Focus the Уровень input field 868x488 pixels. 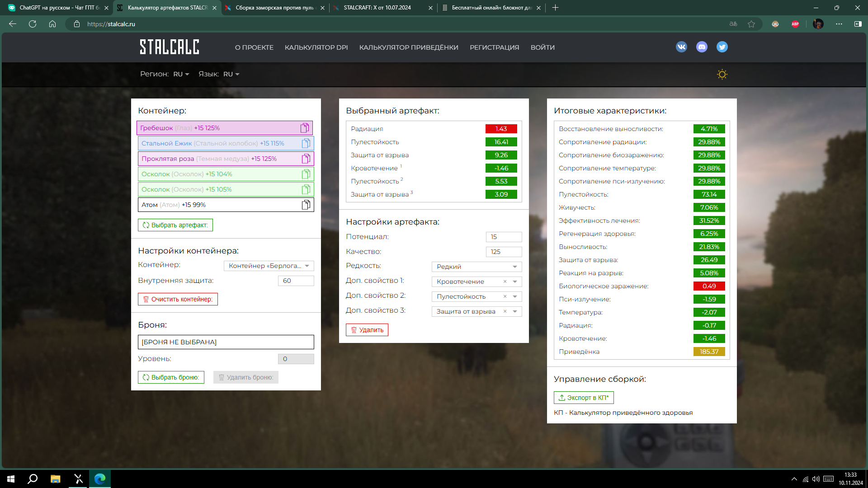pyautogui.click(x=296, y=359)
